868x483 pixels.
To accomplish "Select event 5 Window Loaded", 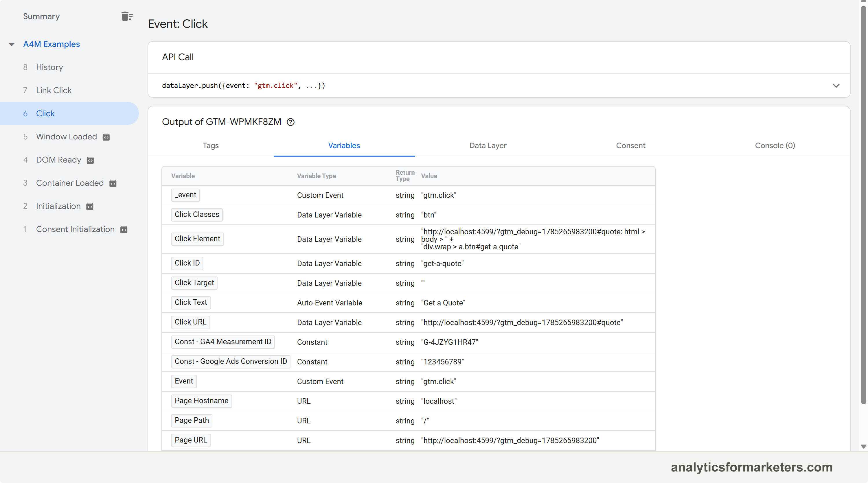I will [x=69, y=137].
